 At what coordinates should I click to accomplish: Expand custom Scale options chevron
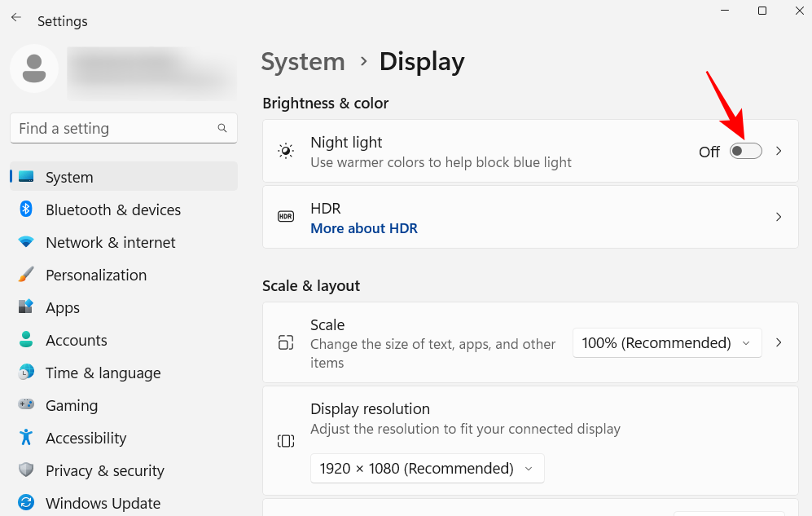click(x=779, y=343)
